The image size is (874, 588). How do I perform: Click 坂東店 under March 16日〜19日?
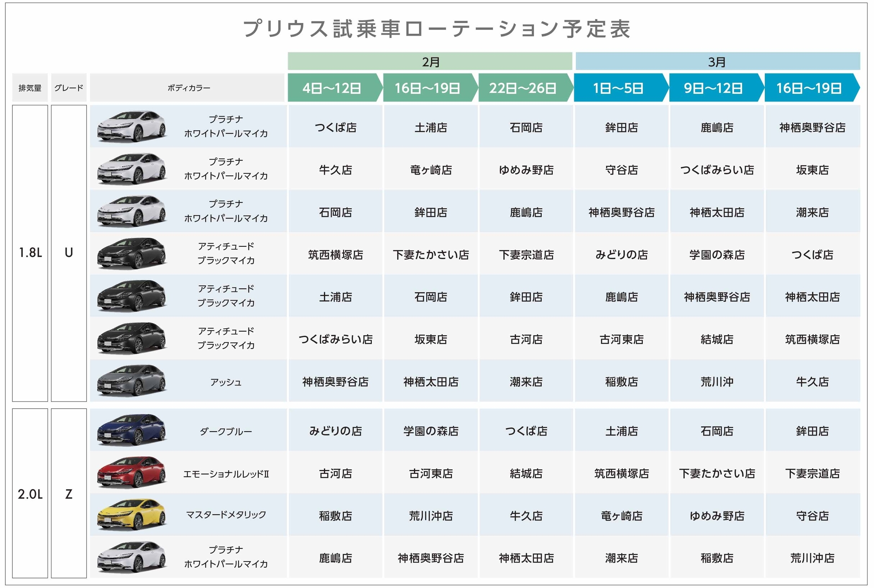click(x=812, y=170)
